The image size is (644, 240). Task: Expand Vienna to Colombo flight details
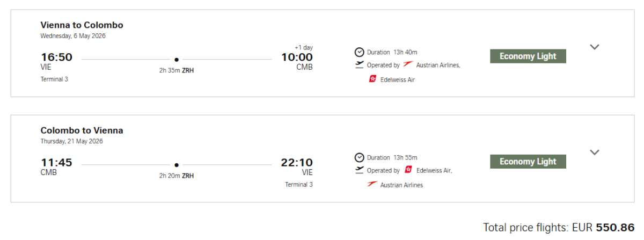point(594,47)
